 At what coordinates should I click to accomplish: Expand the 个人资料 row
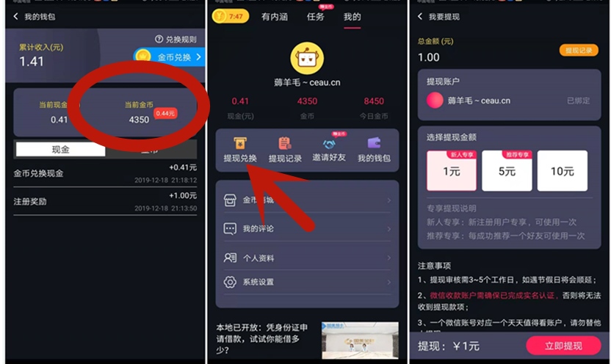click(307, 258)
